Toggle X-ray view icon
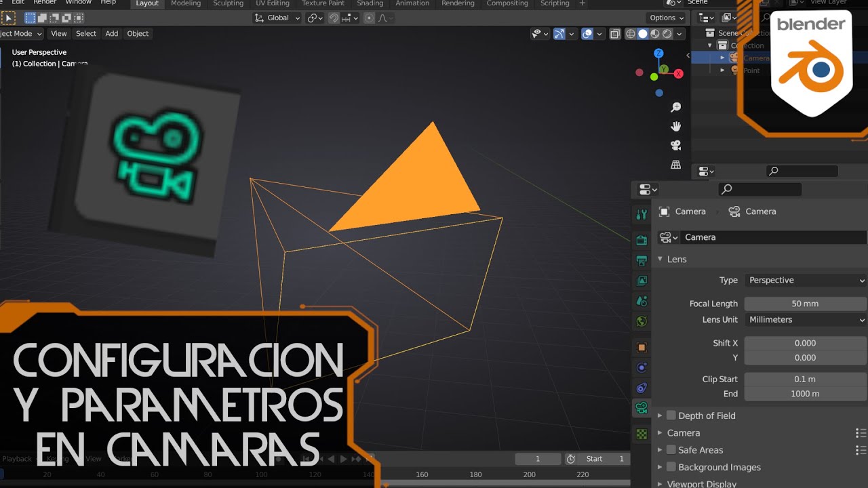868x488 pixels. [615, 34]
